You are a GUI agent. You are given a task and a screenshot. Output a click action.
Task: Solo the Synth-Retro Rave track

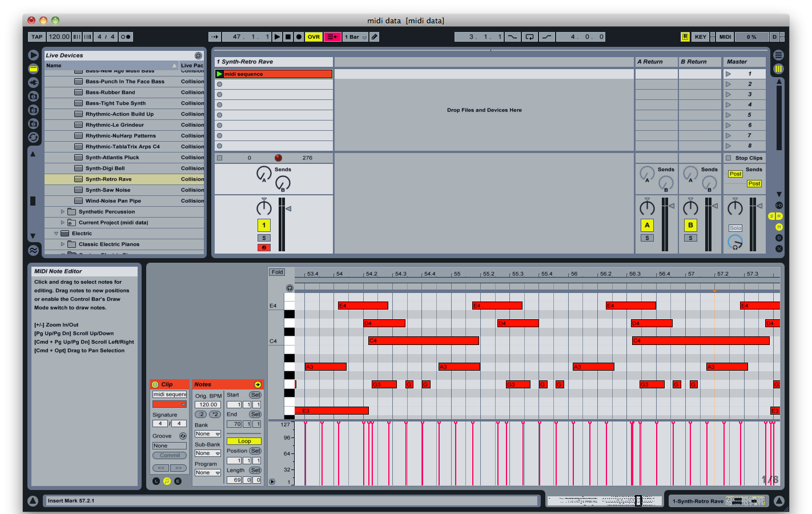tap(264, 238)
